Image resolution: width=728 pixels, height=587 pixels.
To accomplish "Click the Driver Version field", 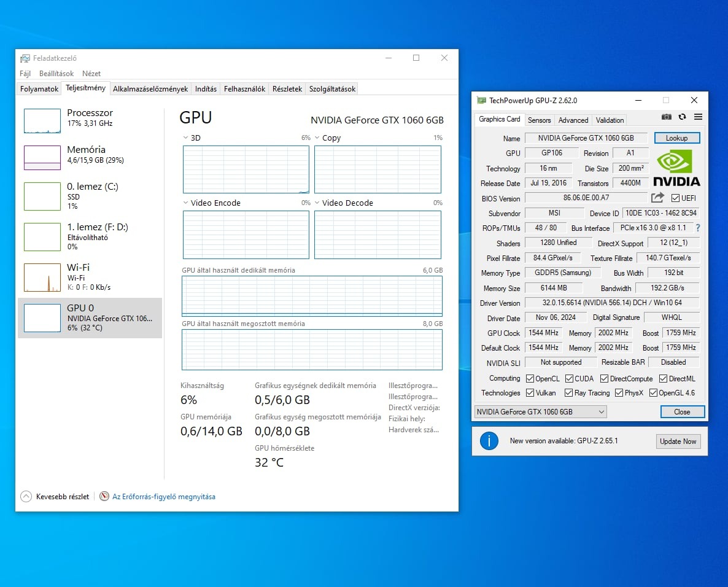I will click(x=612, y=303).
